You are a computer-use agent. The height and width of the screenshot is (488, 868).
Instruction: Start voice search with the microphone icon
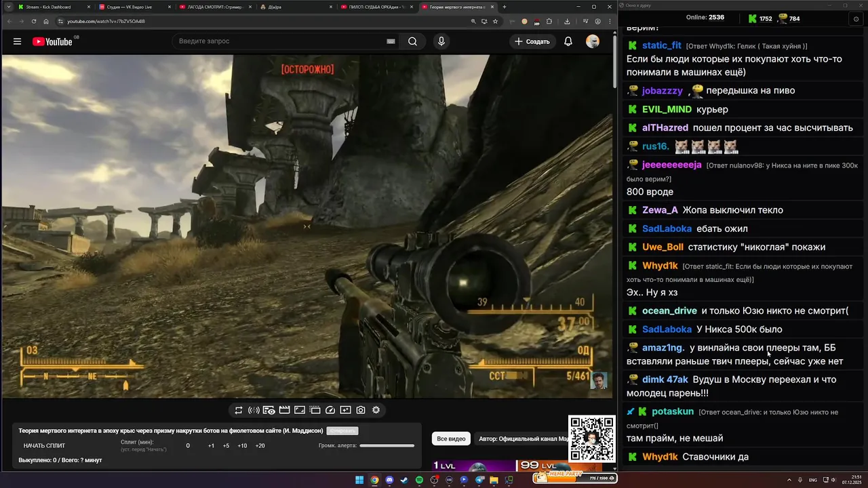[x=441, y=41]
